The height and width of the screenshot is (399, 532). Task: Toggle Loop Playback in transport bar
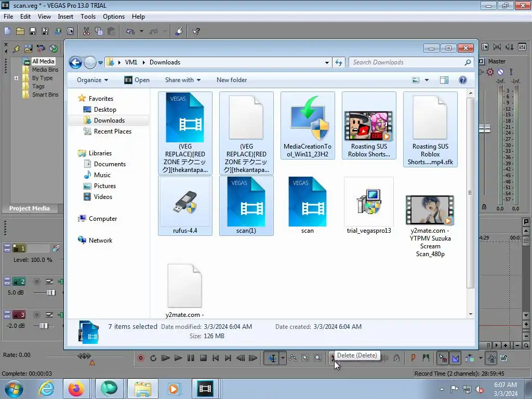[x=153, y=358]
